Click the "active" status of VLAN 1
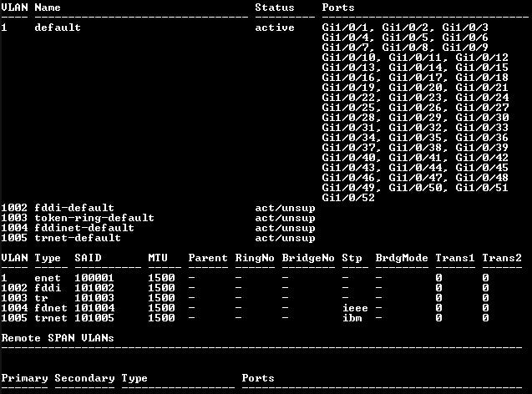 [x=275, y=28]
